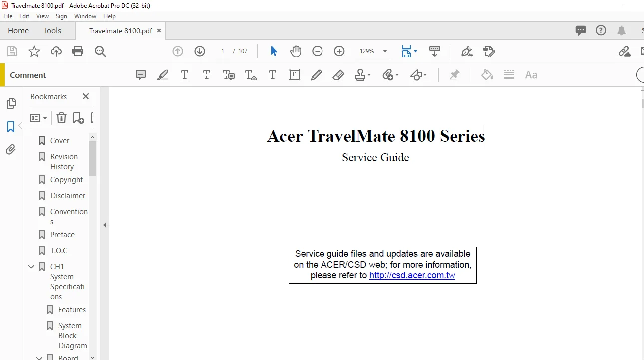Switch to the Home tab
Viewport: 644px width, 360px height.
click(18, 30)
